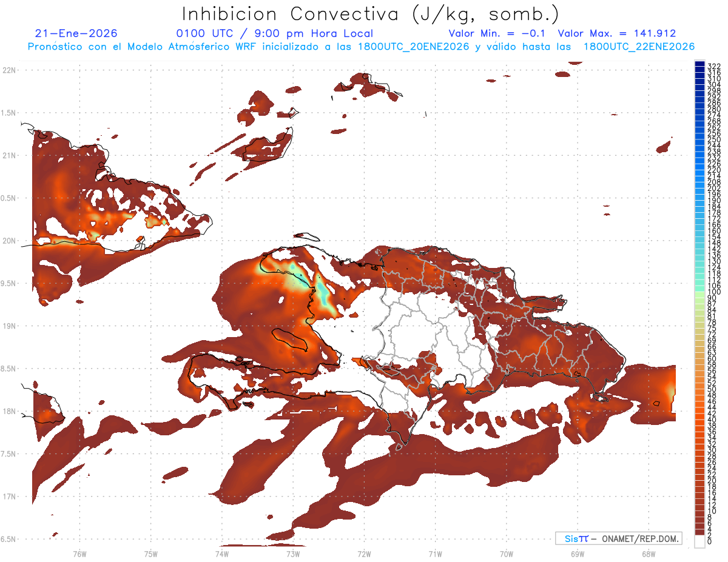Click the '20N' latitude label
Viewport: 728px width, 562px height.
pos(10,241)
